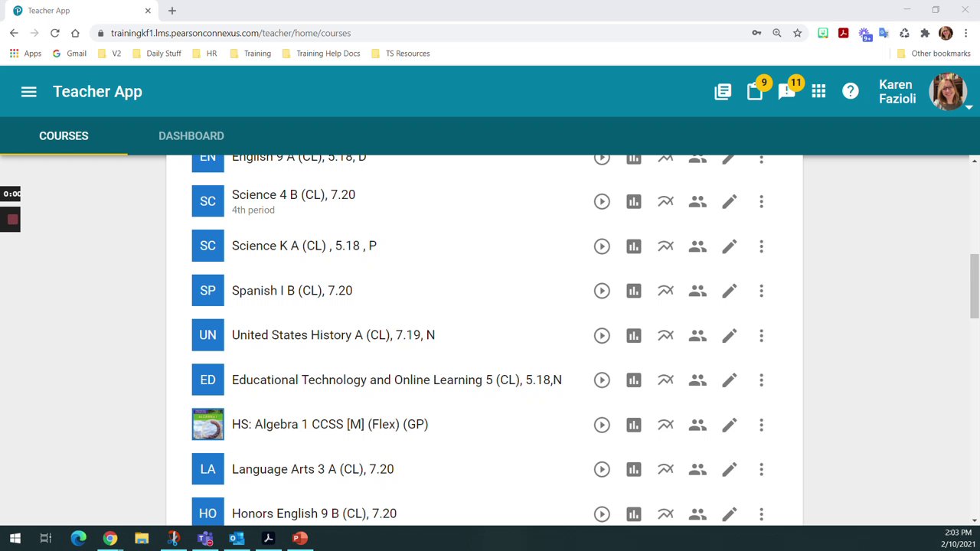Open Educational Technology and Online Learning 5
This screenshot has width=980, height=551.
pos(397,380)
